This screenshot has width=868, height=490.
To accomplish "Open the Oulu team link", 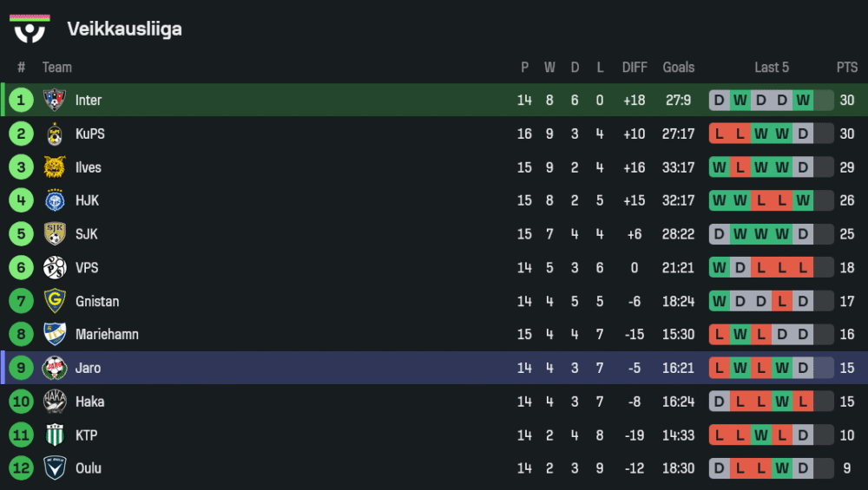I will pyautogui.click(x=88, y=468).
